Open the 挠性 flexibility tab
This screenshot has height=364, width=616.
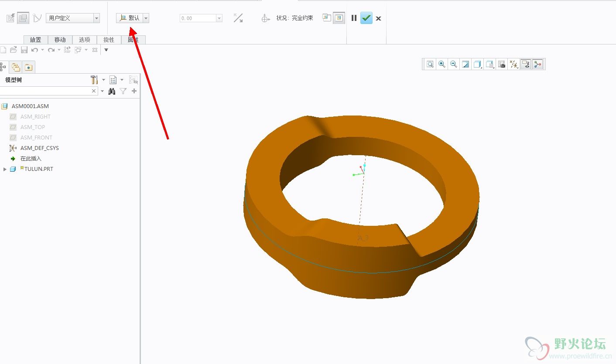click(x=109, y=40)
